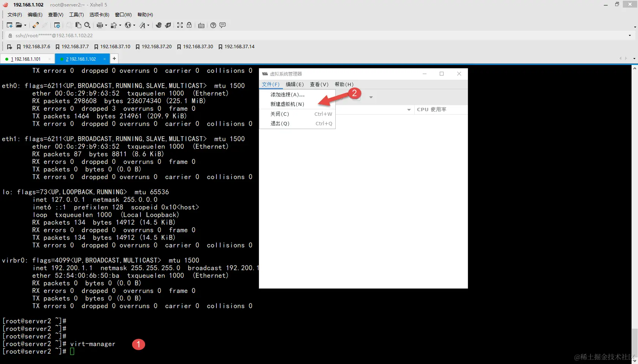This screenshot has height=364, width=638.
Task: Click the Lock screen padlock icon
Action: (189, 25)
